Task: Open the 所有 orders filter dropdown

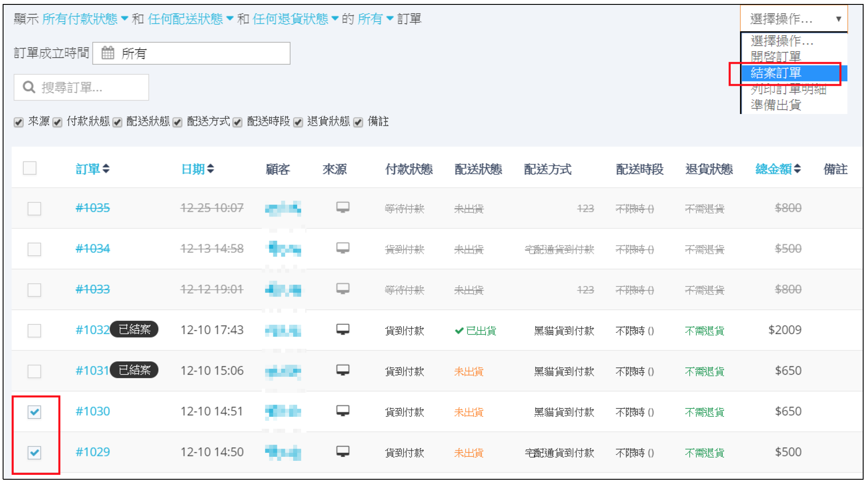Action: pos(375,18)
